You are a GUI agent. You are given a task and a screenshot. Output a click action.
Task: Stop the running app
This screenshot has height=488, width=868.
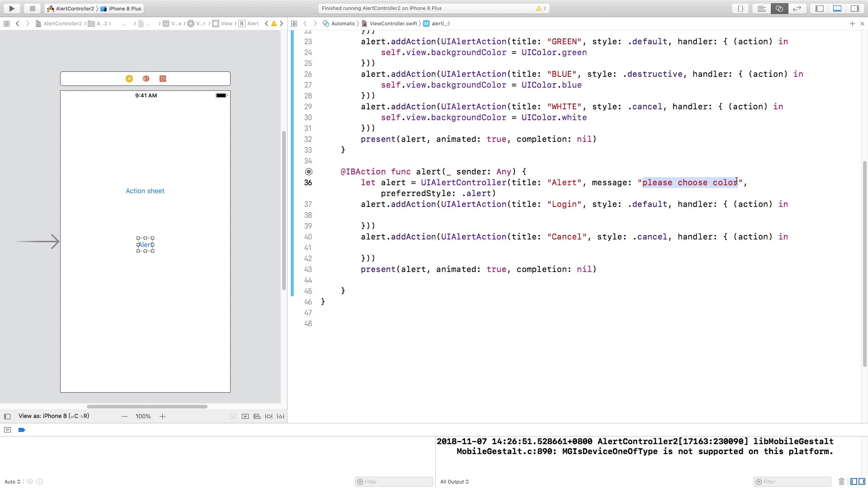pos(32,8)
